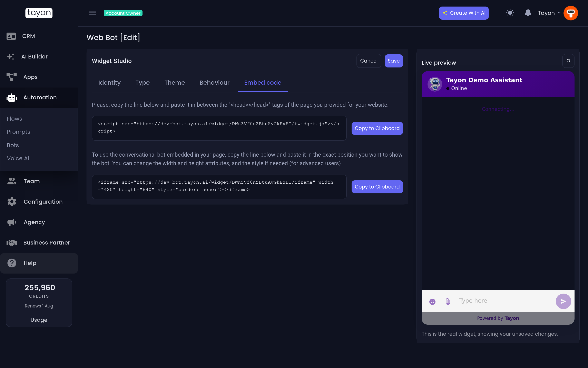Select the Embed code tab
The image size is (588, 368).
pyautogui.click(x=263, y=83)
